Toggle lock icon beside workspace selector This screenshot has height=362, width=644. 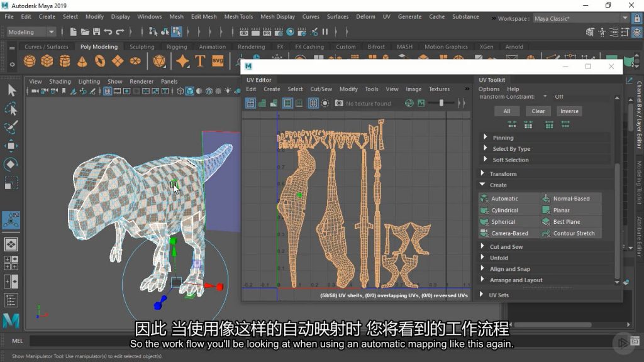pos(637,18)
